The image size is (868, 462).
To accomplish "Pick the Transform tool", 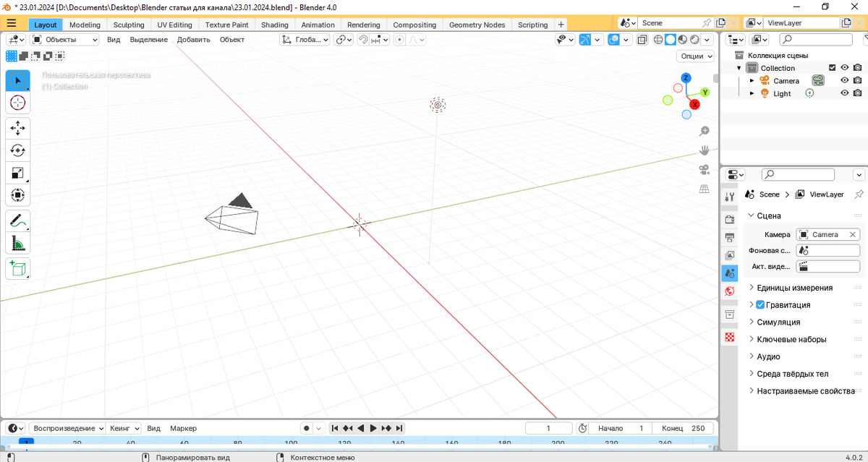I will point(18,195).
